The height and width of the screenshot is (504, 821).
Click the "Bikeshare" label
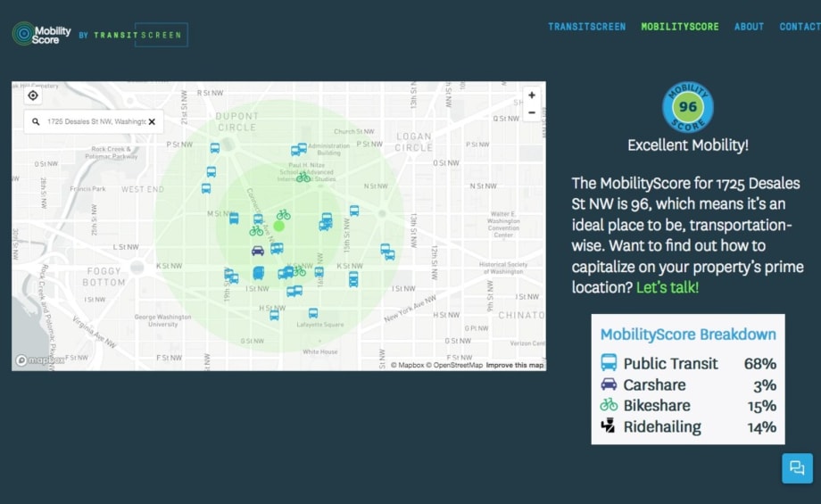click(x=657, y=405)
